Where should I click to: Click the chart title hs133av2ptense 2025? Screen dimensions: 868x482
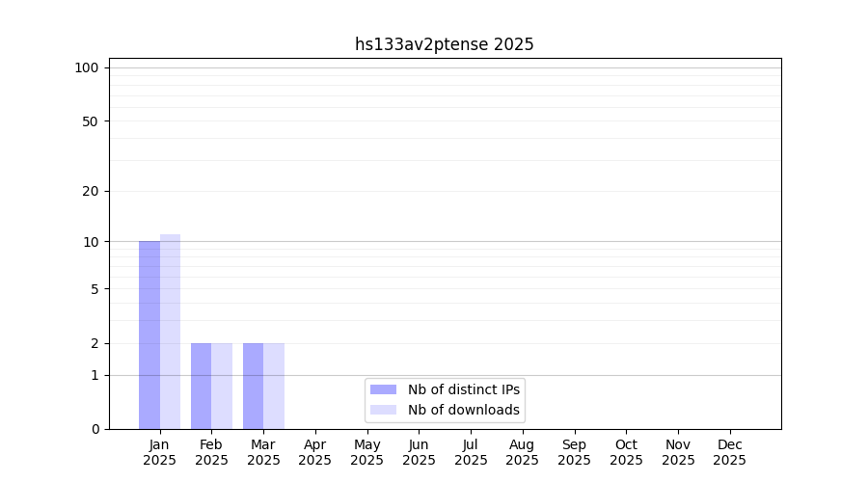click(x=444, y=44)
